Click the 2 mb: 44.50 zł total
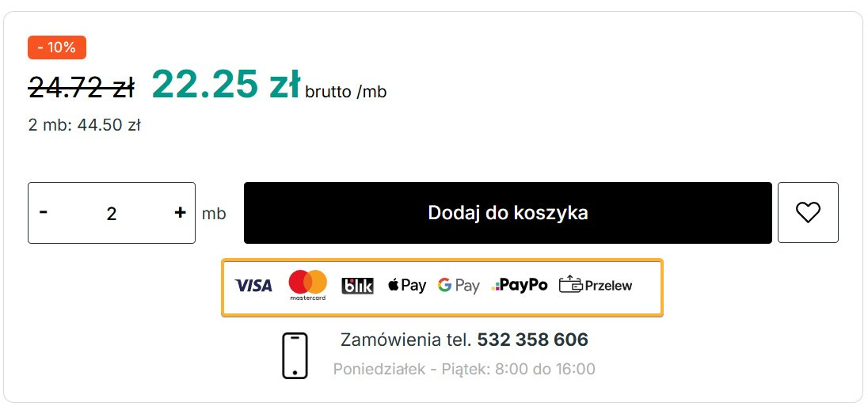Image resolution: width=868 pixels, height=410 pixels. (84, 125)
